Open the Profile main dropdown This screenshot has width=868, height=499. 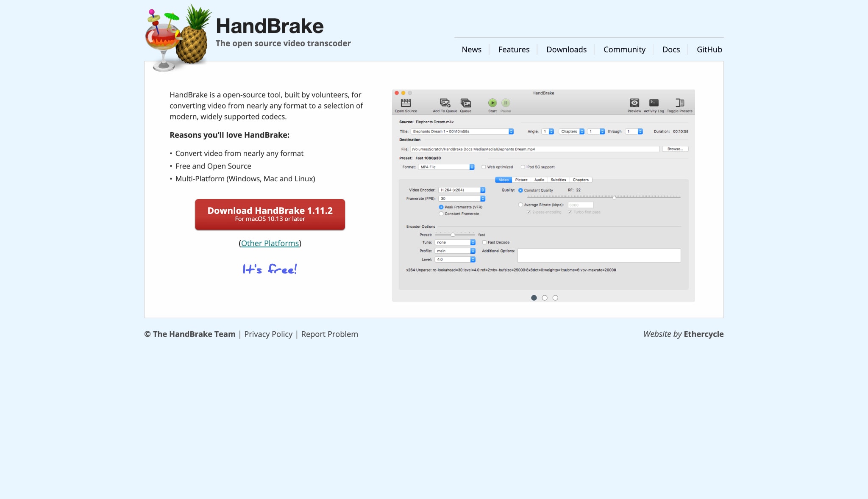[x=455, y=251]
